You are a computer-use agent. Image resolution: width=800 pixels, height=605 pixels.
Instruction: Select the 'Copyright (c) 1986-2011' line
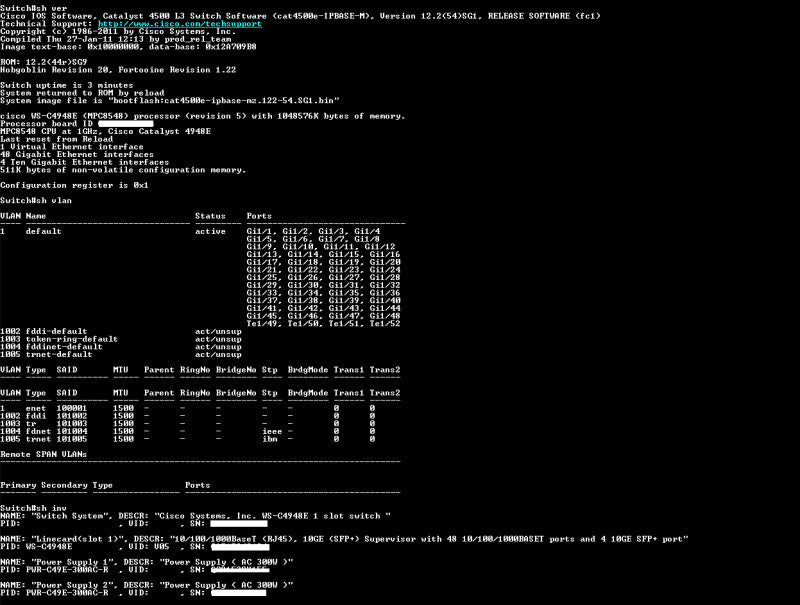(118, 31)
